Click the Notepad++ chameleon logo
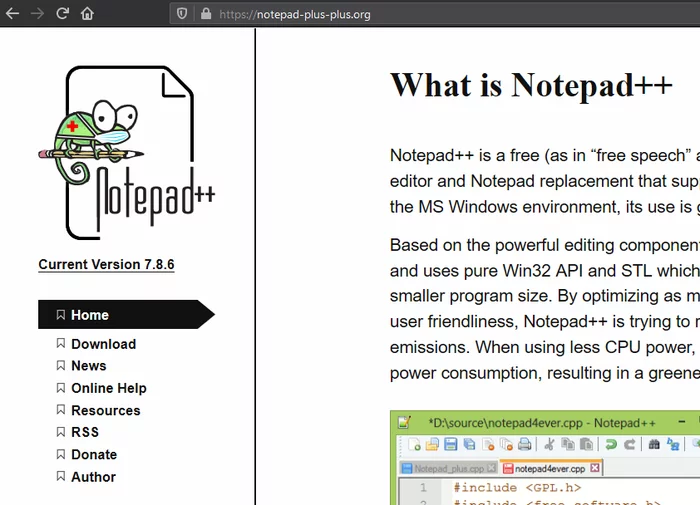 [x=127, y=152]
